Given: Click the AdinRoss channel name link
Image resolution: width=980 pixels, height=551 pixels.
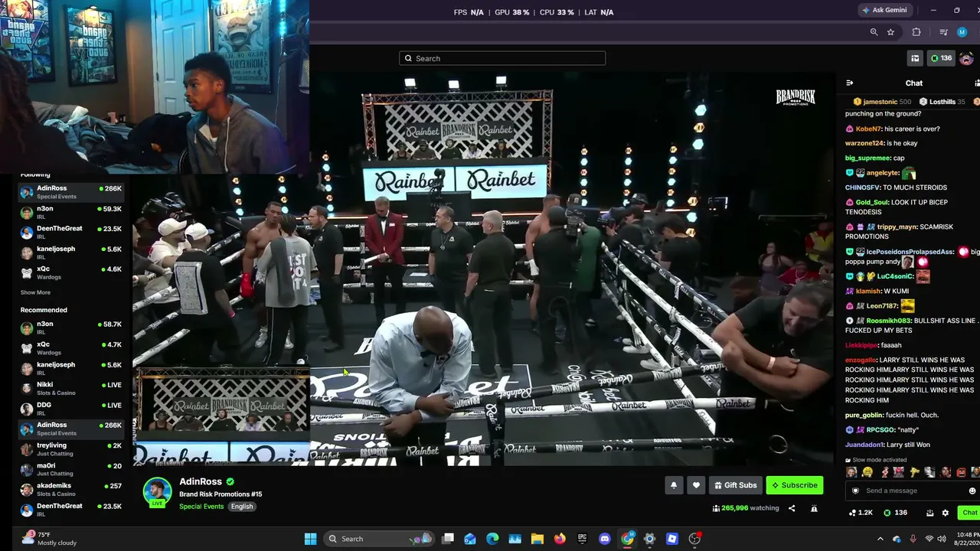Looking at the screenshot, I should 201,481.
